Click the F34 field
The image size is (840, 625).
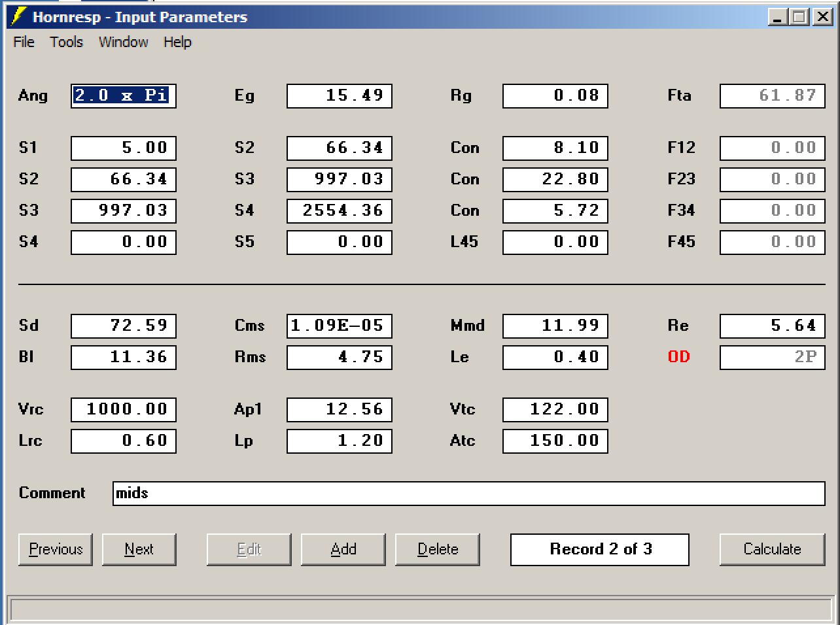[x=773, y=211]
